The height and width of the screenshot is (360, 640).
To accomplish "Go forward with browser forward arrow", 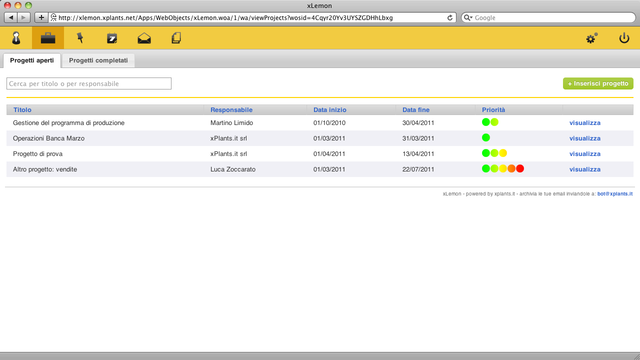I will click(x=24, y=18).
